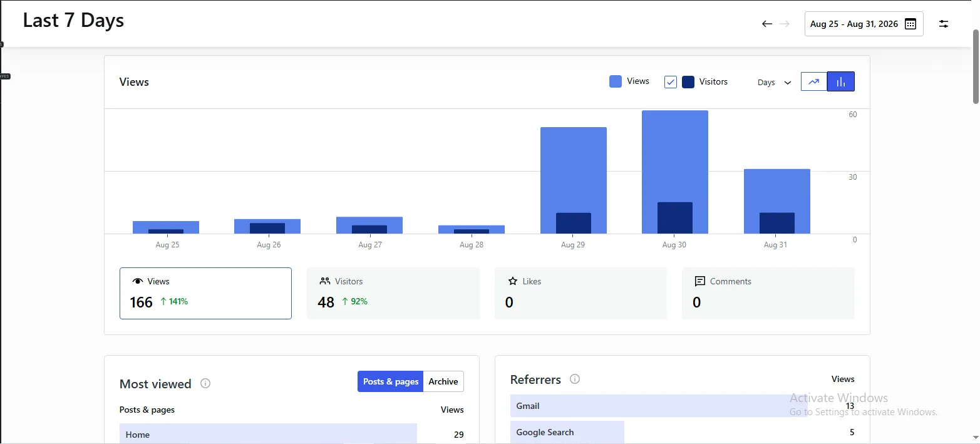
Task: Click the Aug 30 axis label
Action: (674, 245)
